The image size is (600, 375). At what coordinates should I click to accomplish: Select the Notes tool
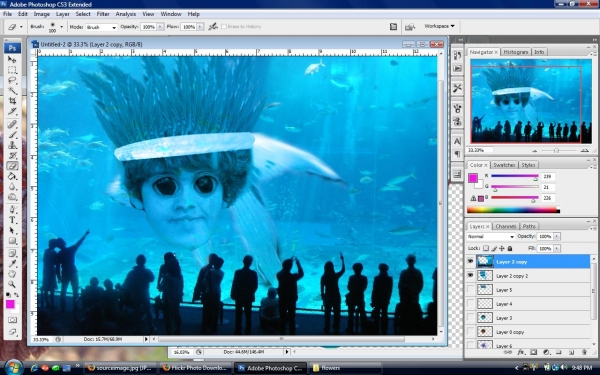click(x=12, y=253)
